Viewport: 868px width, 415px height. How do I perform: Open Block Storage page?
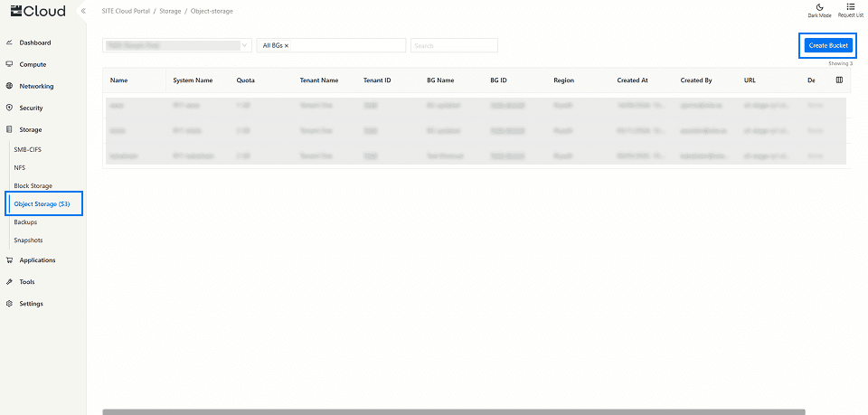(33, 185)
